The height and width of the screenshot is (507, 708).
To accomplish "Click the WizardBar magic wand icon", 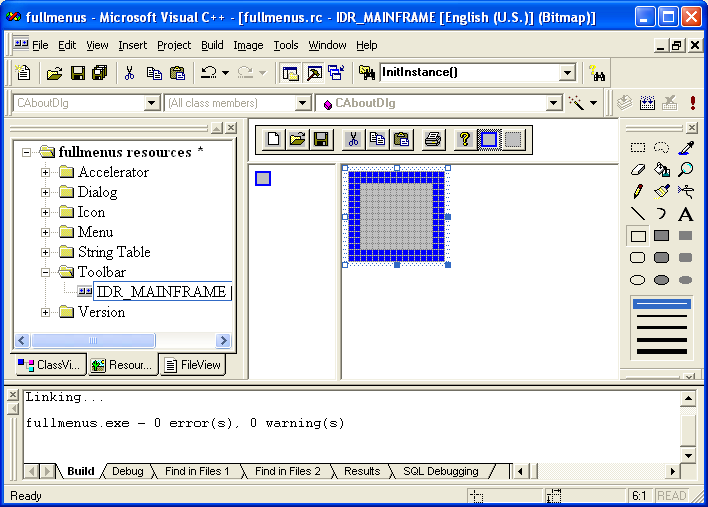I will (576, 103).
